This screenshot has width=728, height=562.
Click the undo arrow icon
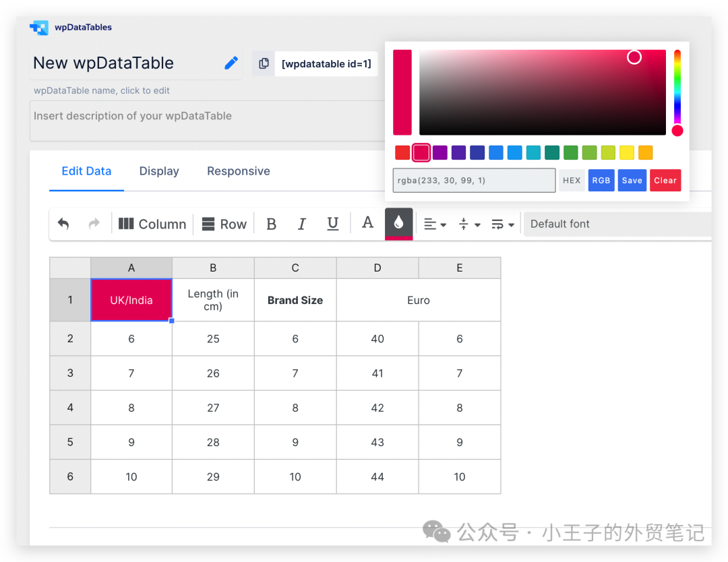63,224
